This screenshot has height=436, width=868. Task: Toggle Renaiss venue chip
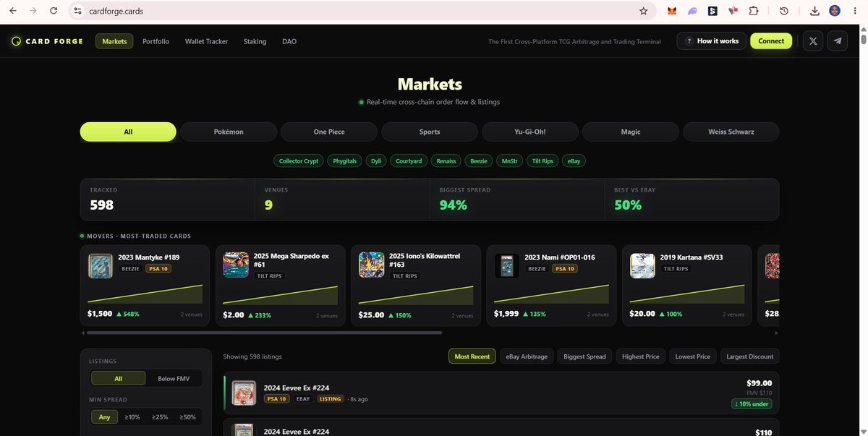[x=446, y=161]
